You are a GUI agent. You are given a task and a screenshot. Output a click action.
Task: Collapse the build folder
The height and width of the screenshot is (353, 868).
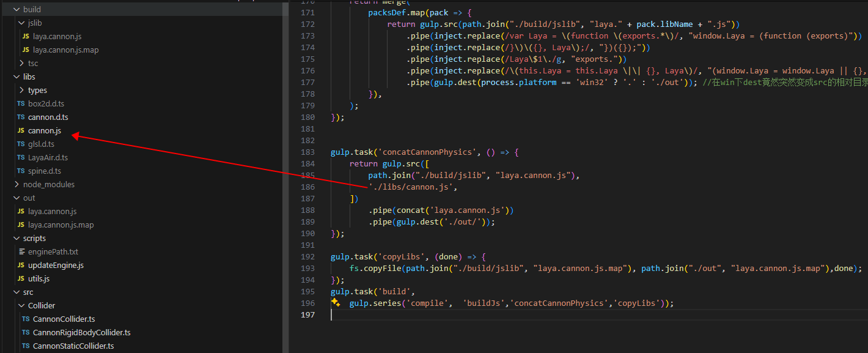pyautogui.click(x=17, y=9)
